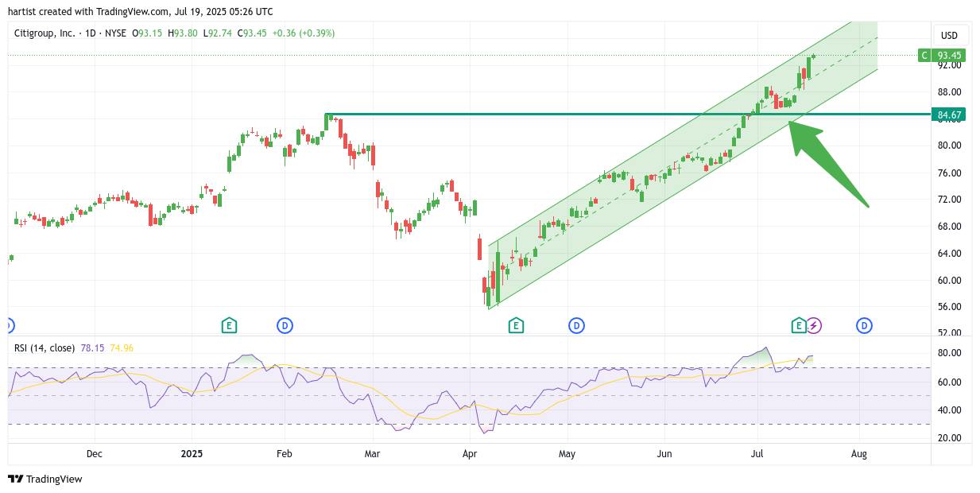Click 76.00 on the price scale
980x493 pixels.
pyautogui.click(x=950, y=173)
